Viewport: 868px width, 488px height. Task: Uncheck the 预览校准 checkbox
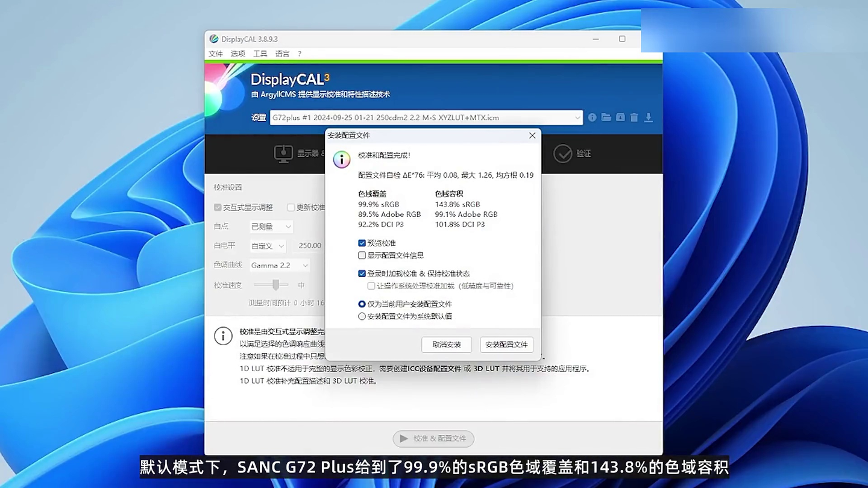(x=362, y=243)
